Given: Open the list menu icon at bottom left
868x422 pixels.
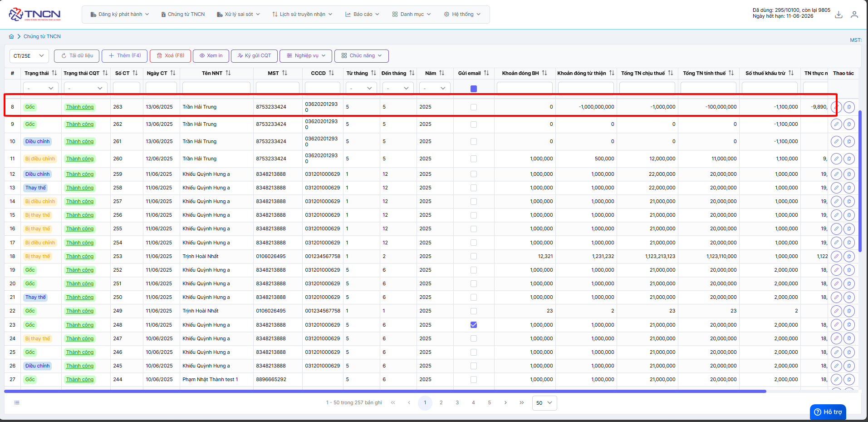Looking at the screenshot, I should tap(17, 402).
